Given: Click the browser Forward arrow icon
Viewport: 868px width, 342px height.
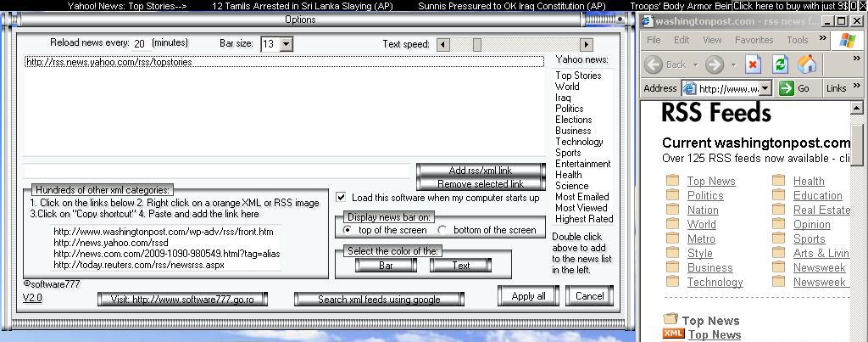Looking at the screenshot, I should [x=715, y=64].
